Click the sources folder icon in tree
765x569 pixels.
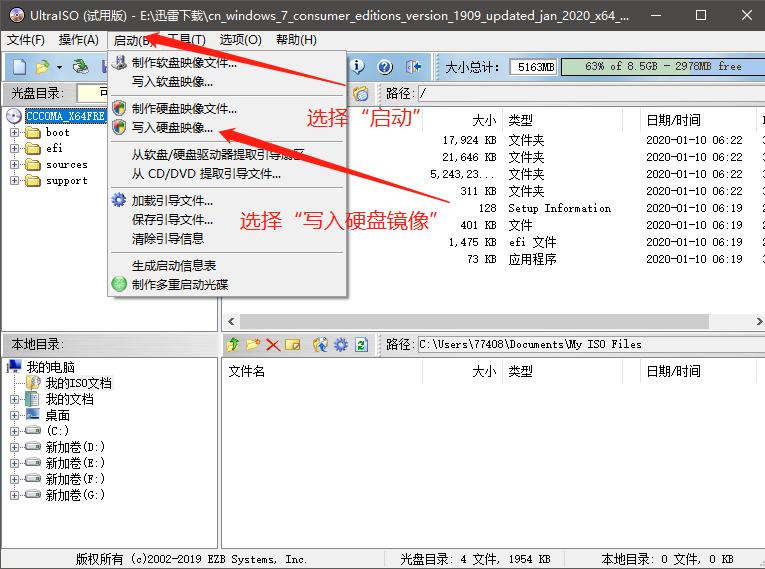tap(33, 164)
